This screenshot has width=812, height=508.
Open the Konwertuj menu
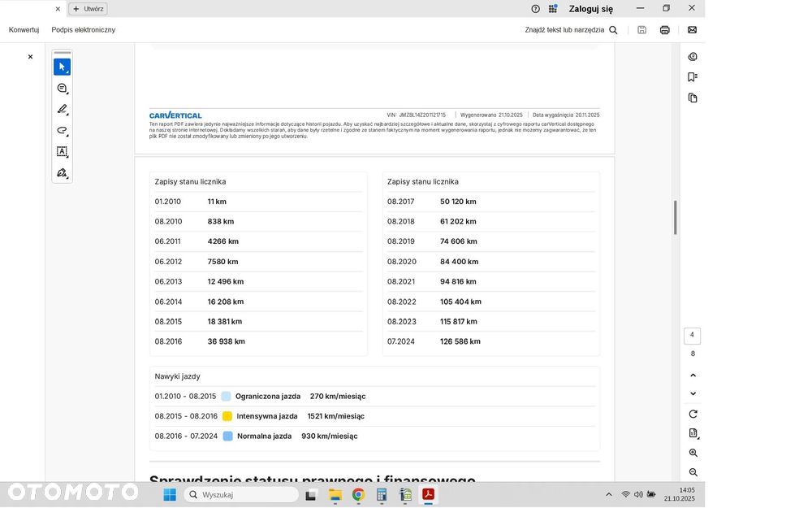24,29
